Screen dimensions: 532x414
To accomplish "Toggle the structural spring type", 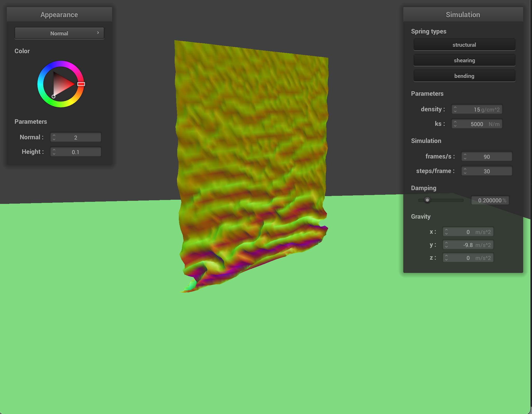I will pyautogui.click(x=464, y=45).
